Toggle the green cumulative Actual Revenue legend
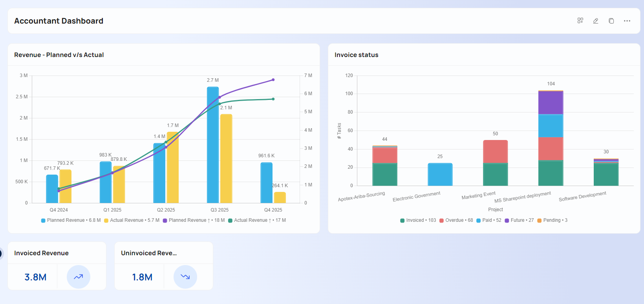644x304 pixels. click(x=257, y=220)
